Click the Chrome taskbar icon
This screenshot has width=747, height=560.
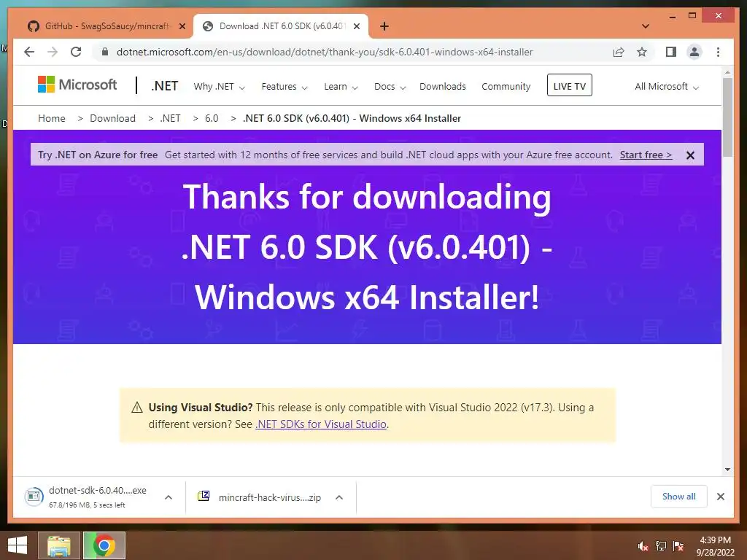[104, 545]
